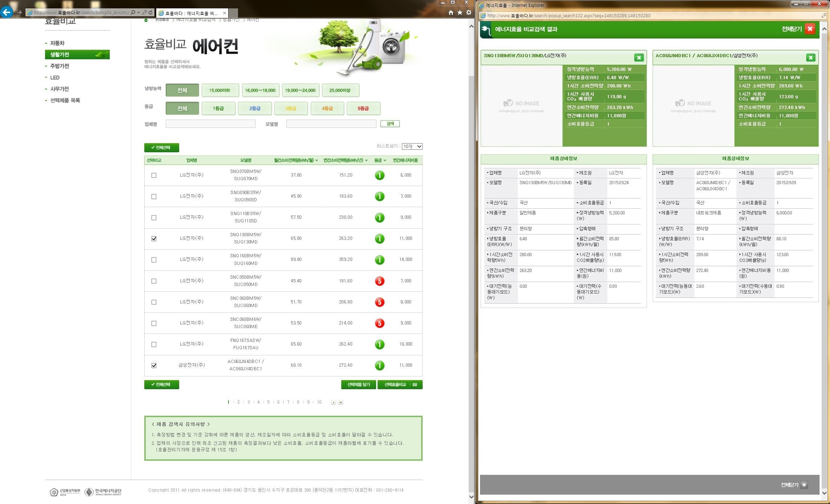The height and width of the screenshot is (504, 830).
Task: Select the LED menu item
Action: [x=55, y=77]
